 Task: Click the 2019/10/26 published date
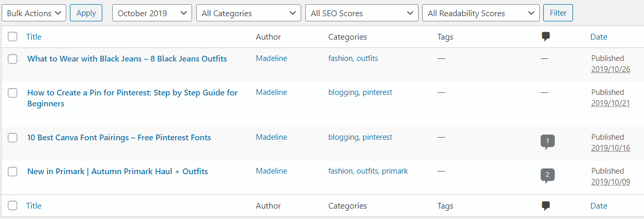click(611, 69)
